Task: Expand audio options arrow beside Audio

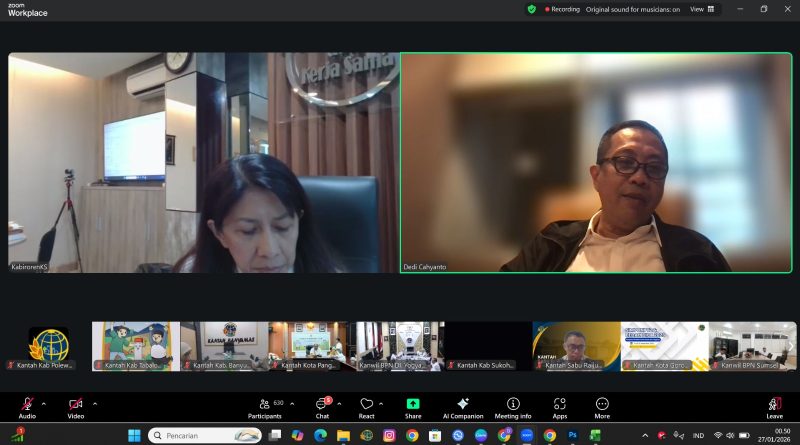Action: [x=47, y=404]
